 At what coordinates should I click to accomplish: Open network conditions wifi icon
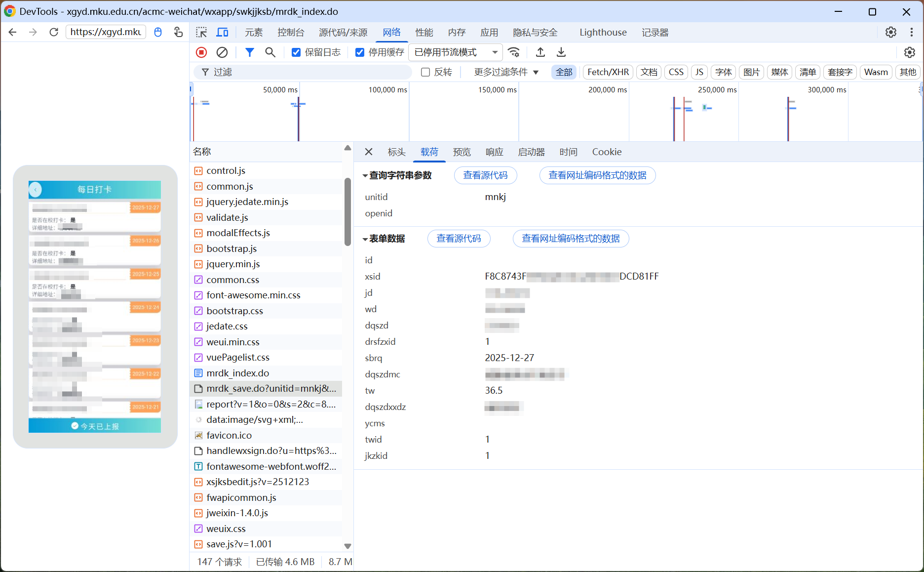coord(514,52)
